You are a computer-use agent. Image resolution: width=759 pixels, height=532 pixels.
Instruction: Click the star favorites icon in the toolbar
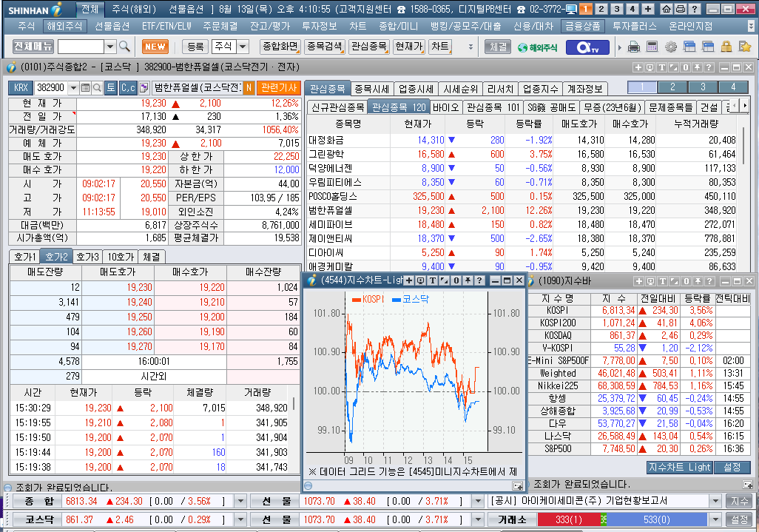744,47
